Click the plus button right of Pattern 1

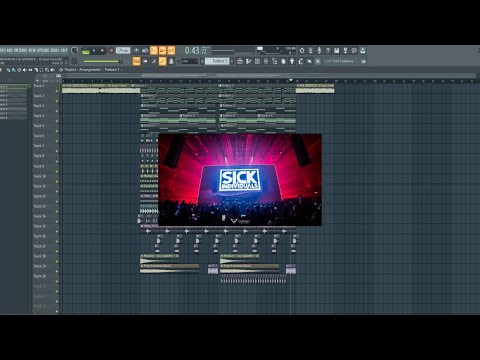pyautogui.click(x=232, y=61)
